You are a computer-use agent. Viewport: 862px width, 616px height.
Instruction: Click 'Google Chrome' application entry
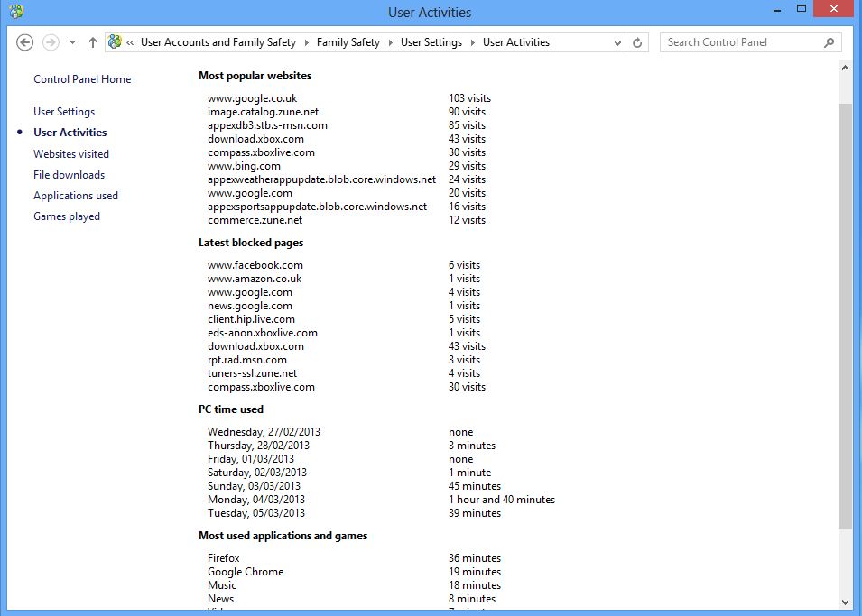coord(246,572)
